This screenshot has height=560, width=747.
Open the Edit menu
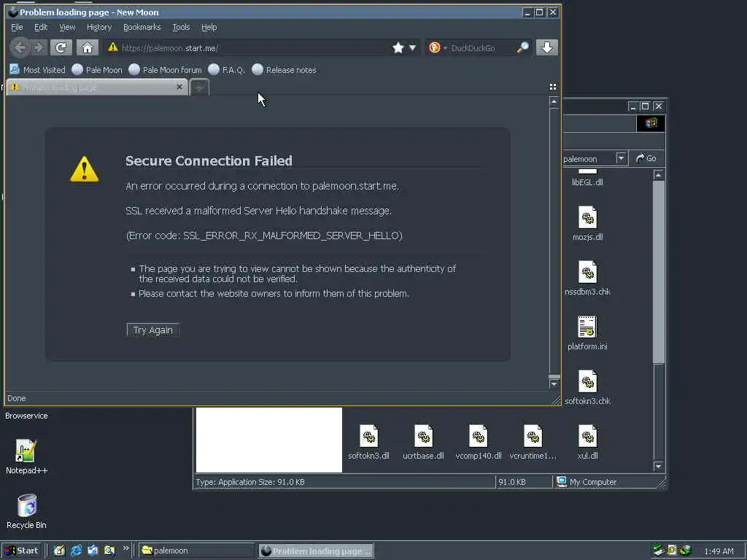41,27
